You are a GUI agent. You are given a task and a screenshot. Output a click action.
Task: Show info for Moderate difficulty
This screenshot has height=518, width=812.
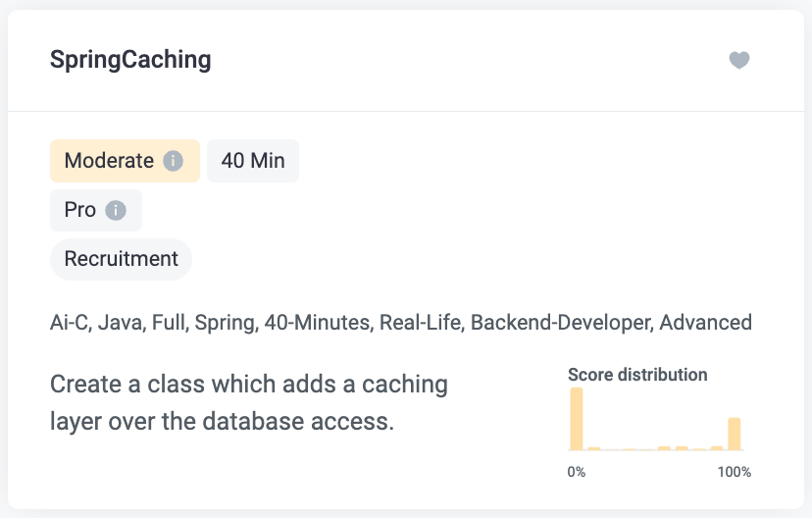(x=173, y=161)
